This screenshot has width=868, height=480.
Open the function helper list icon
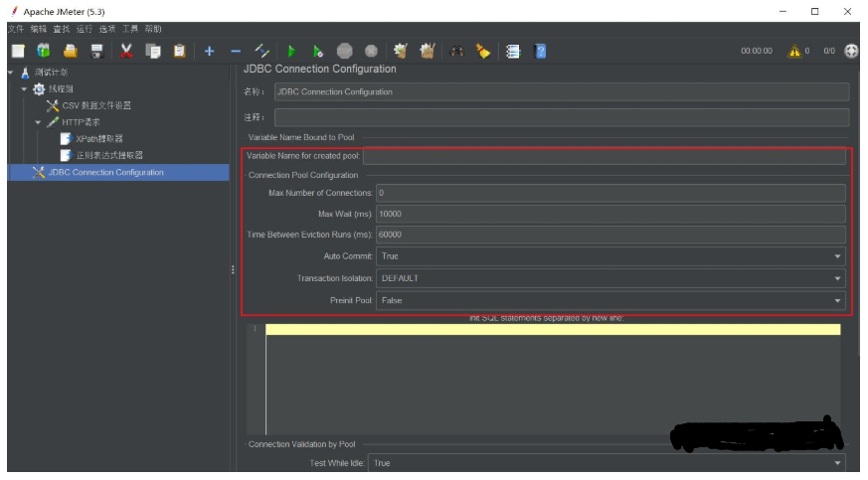click(x=513, y=52)
